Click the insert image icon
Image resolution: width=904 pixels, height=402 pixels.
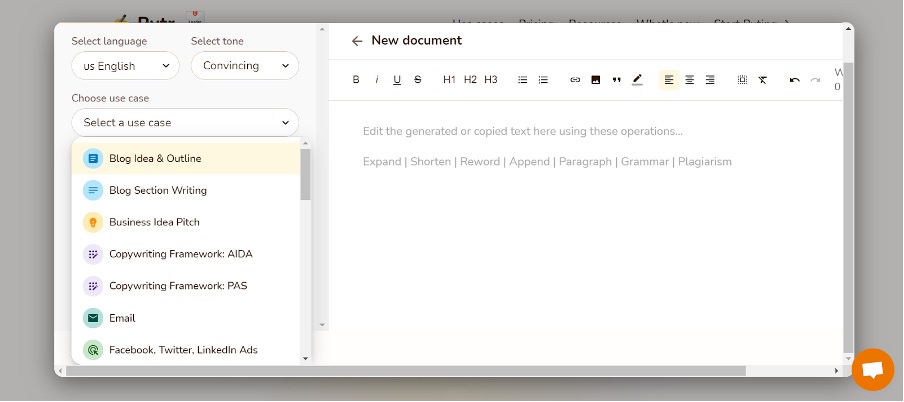pos(595,80)
